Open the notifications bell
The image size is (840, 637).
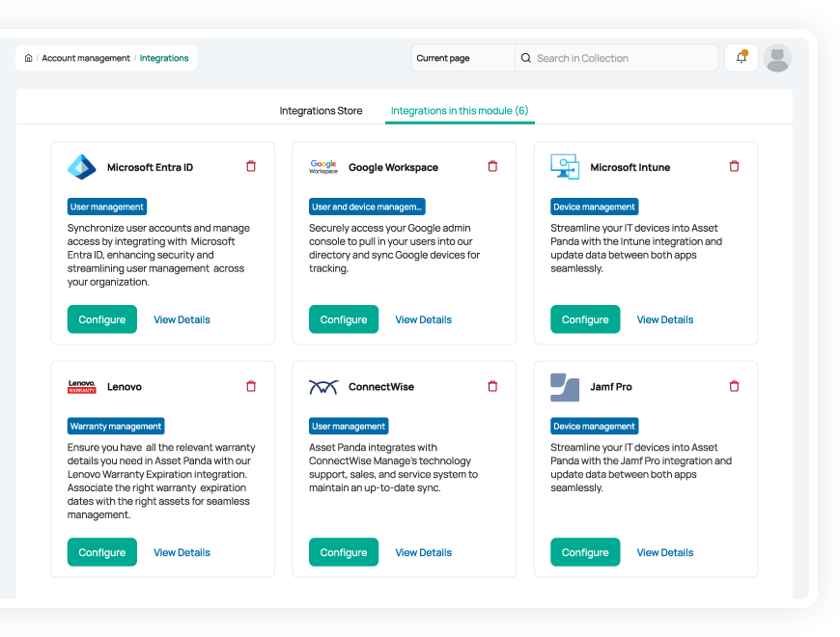742,58
